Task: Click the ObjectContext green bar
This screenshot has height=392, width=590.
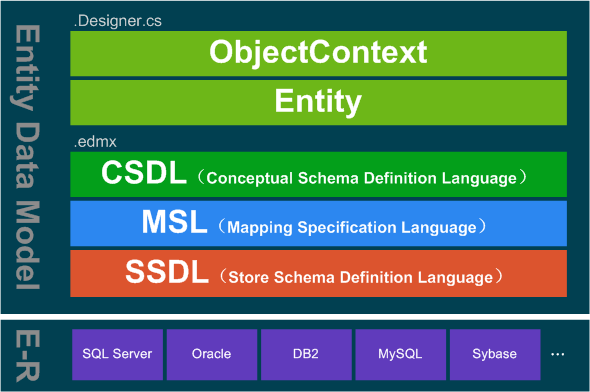Action: click(318, 53)
